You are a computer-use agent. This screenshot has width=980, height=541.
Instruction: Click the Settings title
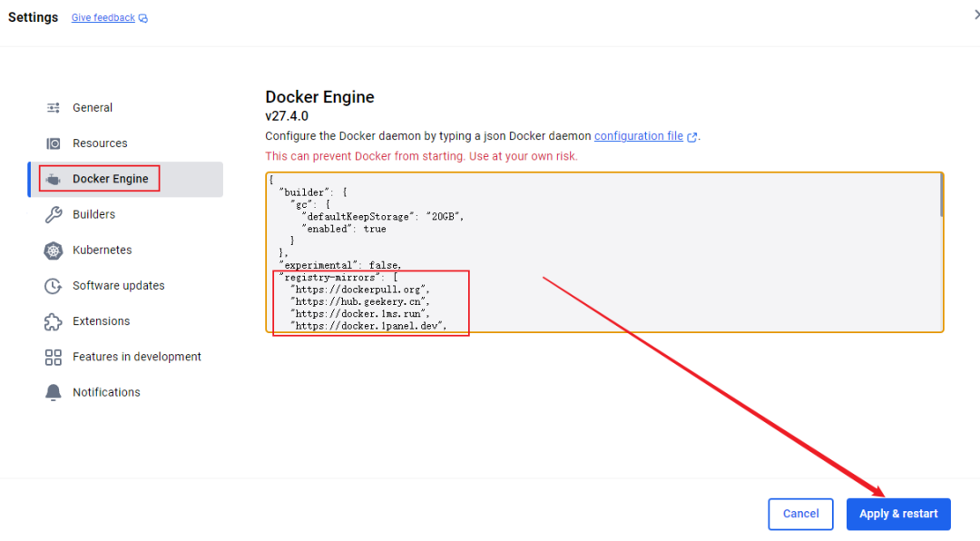pos(34,17)
